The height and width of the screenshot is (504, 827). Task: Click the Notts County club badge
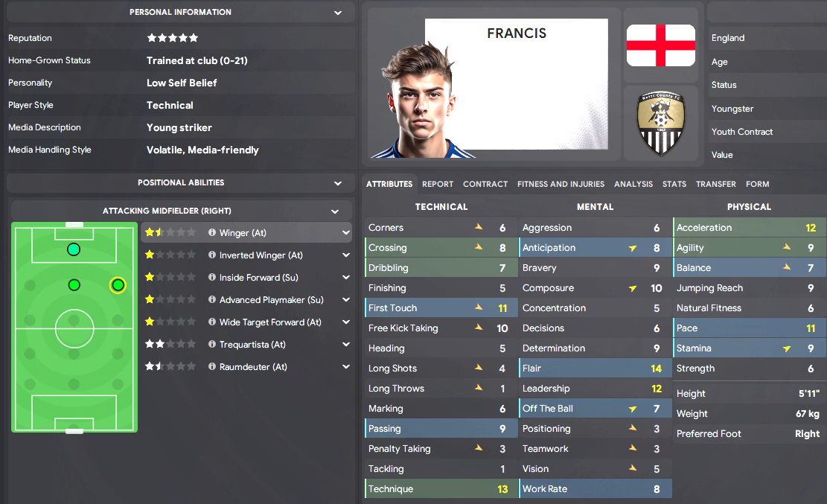[x=661, y=124]
